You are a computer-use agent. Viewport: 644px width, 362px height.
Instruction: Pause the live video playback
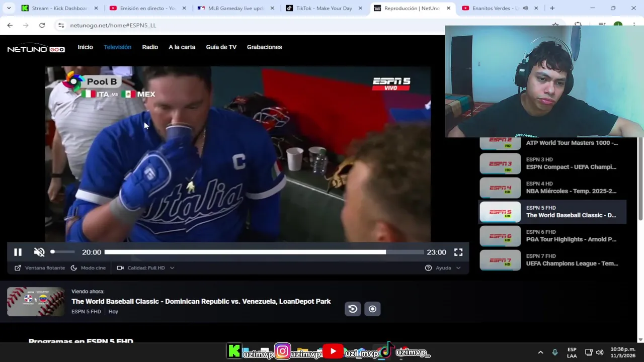click(x=18, y=252)
